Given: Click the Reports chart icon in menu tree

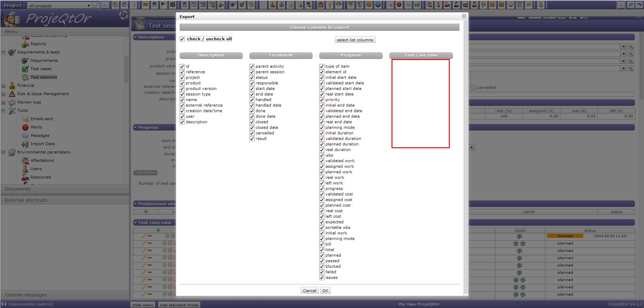Looking at the screenshot, I should (25, 44).
